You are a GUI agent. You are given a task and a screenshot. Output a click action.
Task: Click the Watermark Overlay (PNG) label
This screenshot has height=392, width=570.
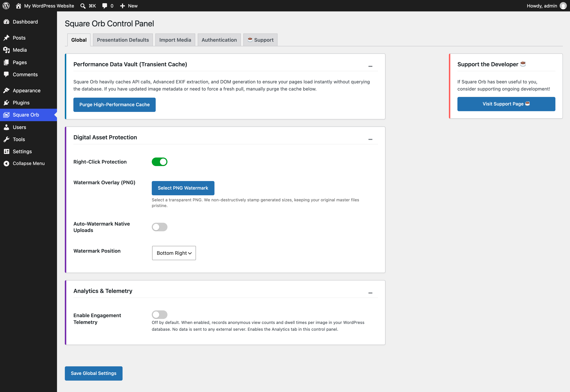[x=104, y=182]
